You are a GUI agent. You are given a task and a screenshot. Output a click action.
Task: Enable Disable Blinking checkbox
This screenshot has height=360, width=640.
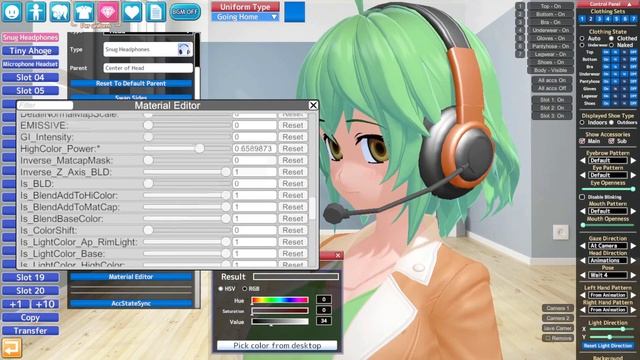coord(582,197)
